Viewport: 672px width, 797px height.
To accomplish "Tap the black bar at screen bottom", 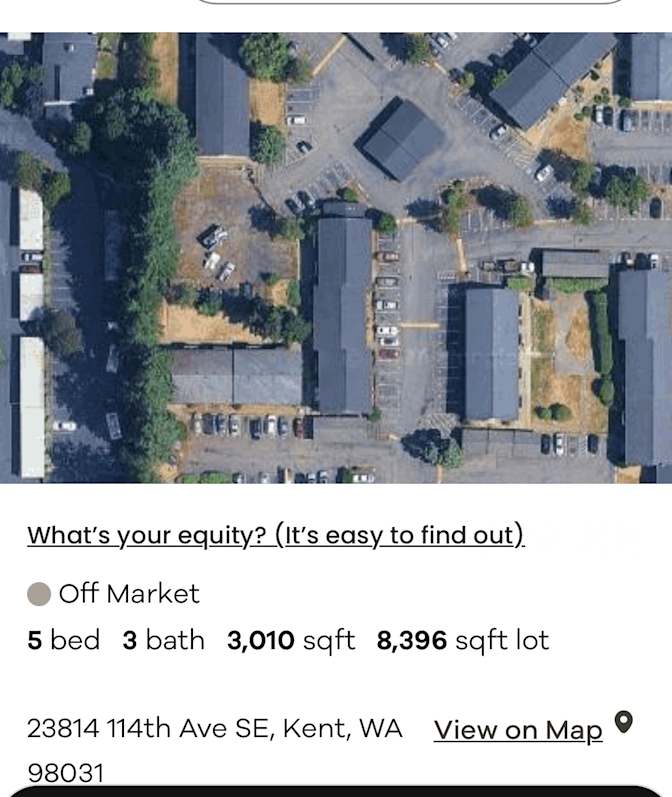I will [x=336, y=791].
